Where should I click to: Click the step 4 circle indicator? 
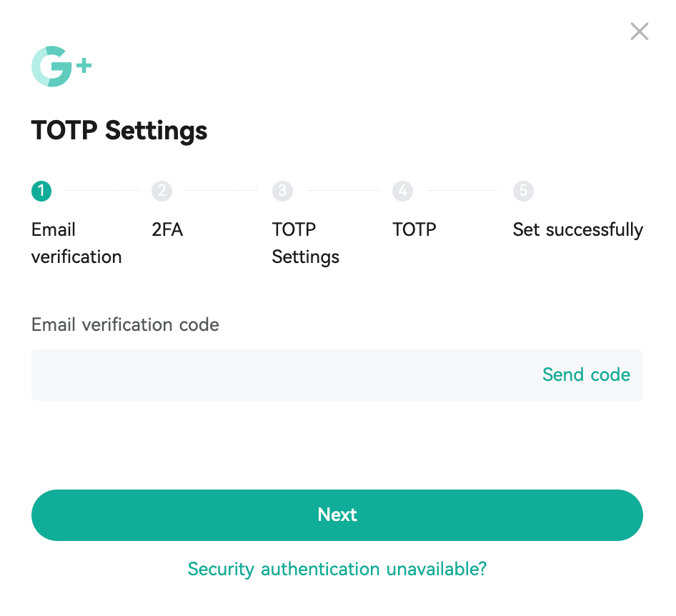click(x=403, y=191)
